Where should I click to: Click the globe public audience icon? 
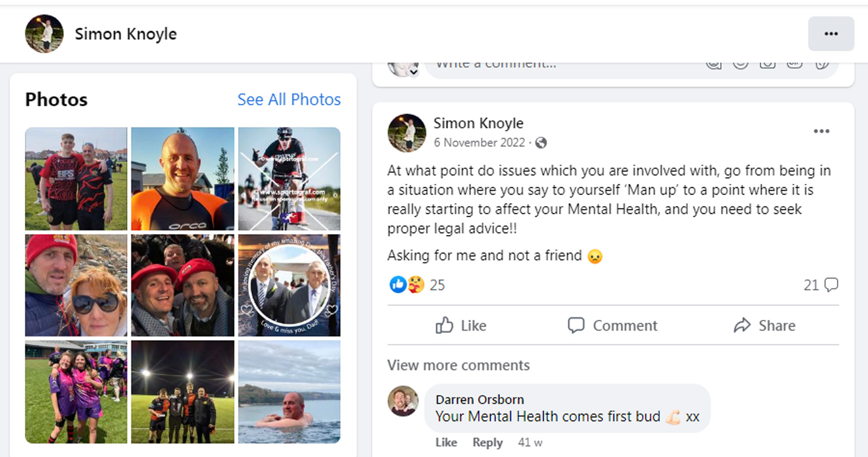[541, 143]
